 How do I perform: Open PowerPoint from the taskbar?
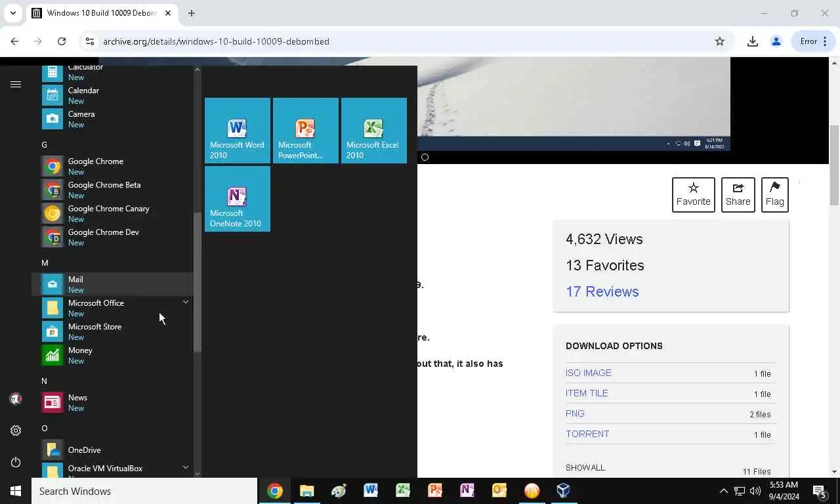435,491
